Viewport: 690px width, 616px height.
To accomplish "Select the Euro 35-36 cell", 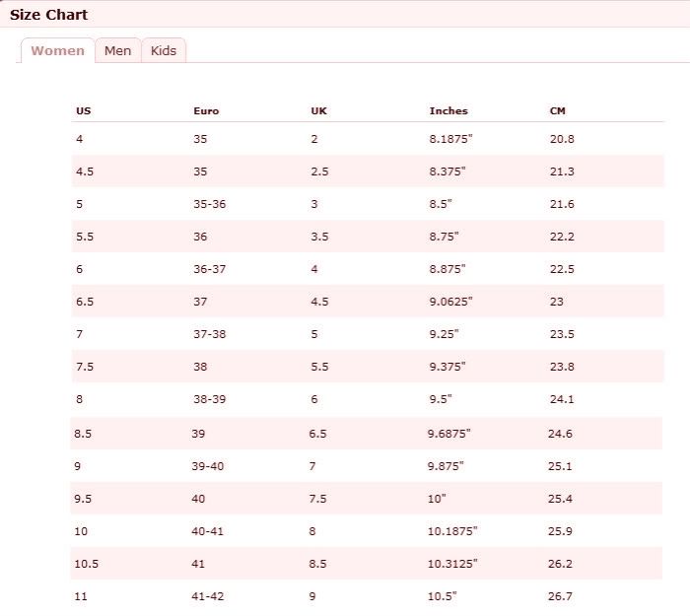I will tap(209, 204).
